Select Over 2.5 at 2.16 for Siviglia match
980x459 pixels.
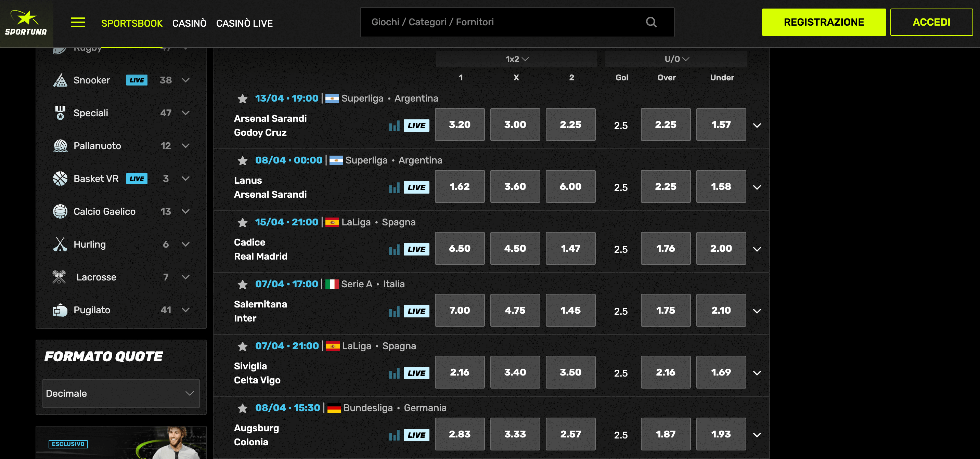pos(666,372)
